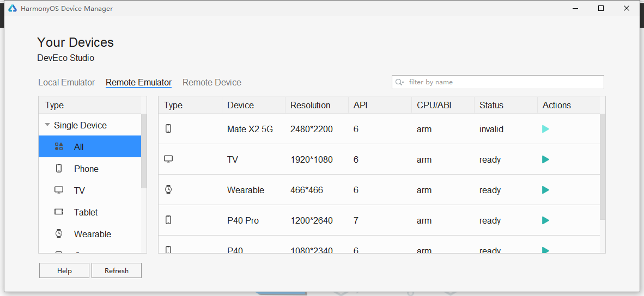This screenshot has width=644, height=296.
Task: Click the 1920*1080 resolution cell
Action: pos(311,159)
